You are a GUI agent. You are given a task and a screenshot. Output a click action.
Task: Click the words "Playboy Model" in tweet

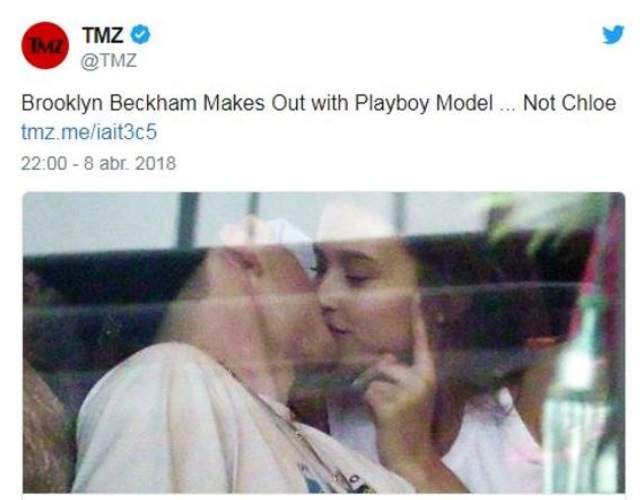point(424,103)
